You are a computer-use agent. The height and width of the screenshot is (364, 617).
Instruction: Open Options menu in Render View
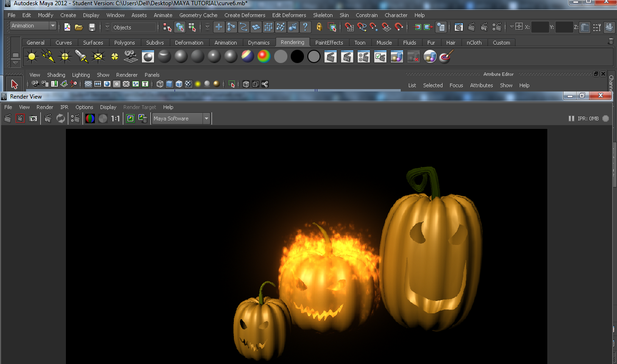point(84,107)
